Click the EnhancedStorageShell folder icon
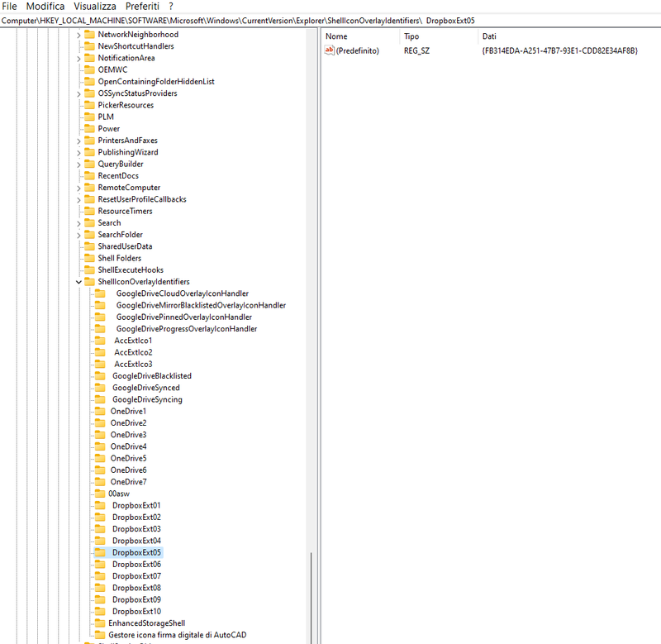Image resolution: width=661 pixels, height=644 pixels. (x=101, y=623)
